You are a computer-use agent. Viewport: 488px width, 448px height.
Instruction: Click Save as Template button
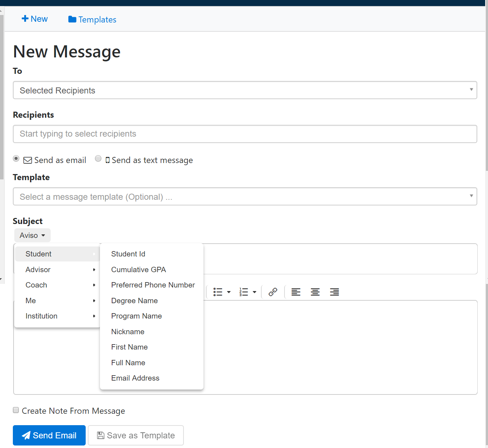136,435
